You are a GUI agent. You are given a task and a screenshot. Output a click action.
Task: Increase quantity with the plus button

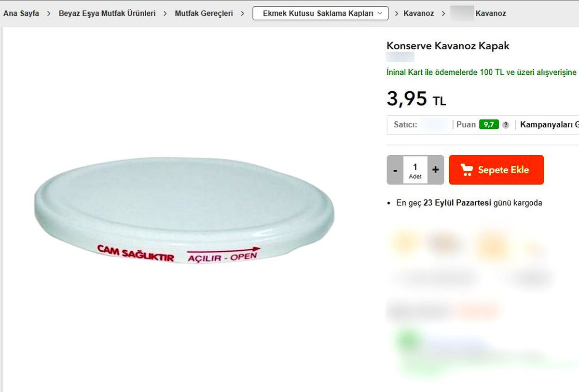(436, 170)
